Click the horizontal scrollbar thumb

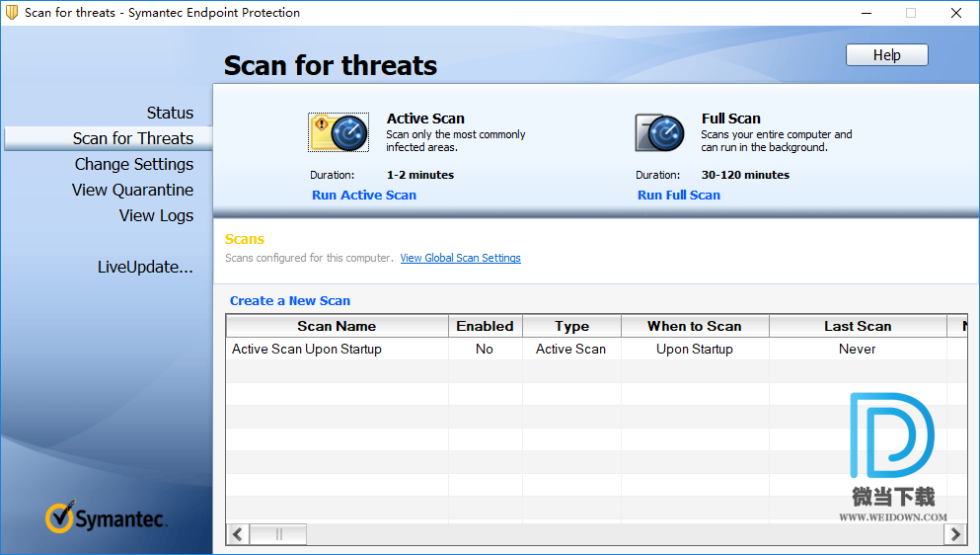pos(278,534)
